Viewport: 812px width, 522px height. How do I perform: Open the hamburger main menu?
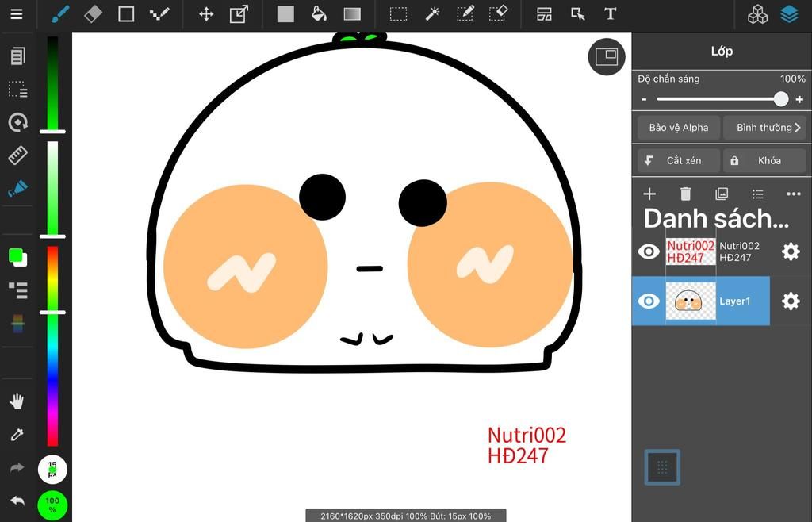tap(17, 14)
